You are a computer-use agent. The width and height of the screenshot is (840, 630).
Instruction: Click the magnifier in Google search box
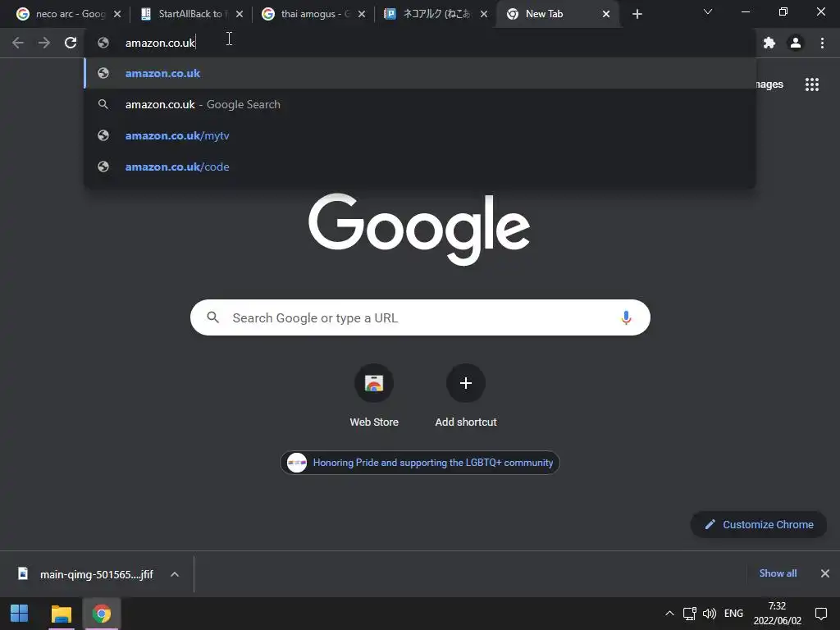click(212, 317)
